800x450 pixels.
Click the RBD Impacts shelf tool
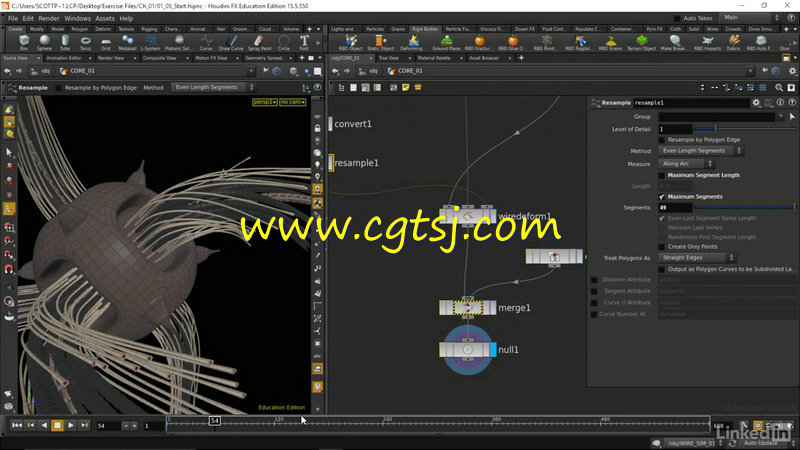coord(708,42)
